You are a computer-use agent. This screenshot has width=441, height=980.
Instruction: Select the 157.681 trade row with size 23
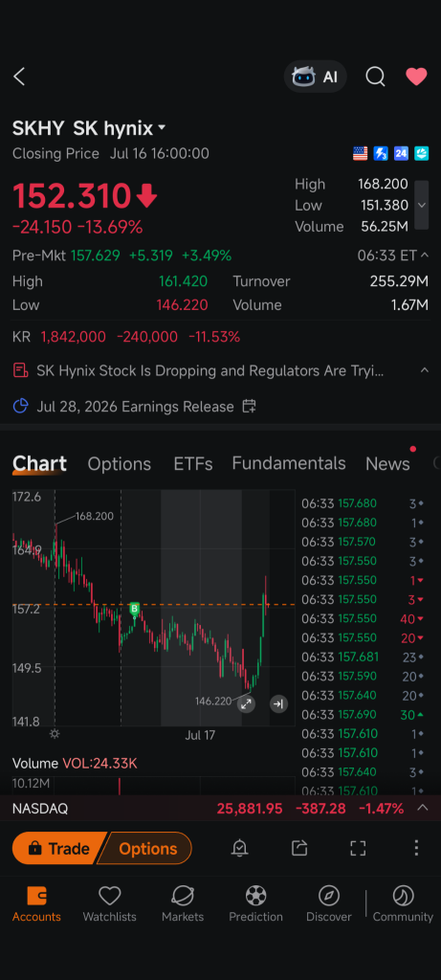pyautogui.click(x=363, y=657)
